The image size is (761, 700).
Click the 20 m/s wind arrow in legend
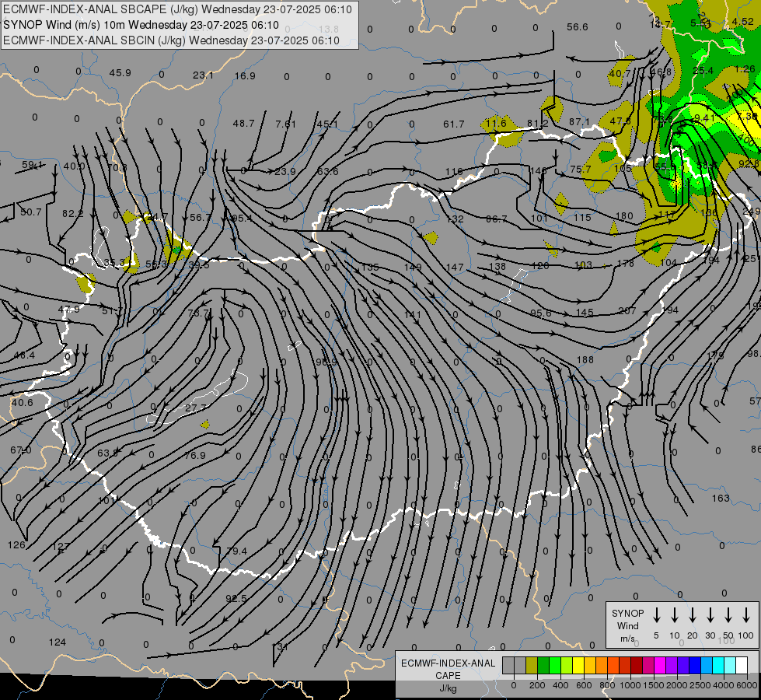[x=692, y=615]
